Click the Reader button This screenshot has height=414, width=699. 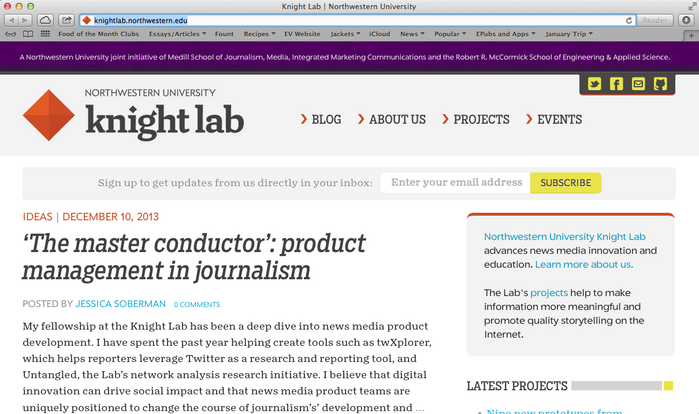click(x=654, y=20)
